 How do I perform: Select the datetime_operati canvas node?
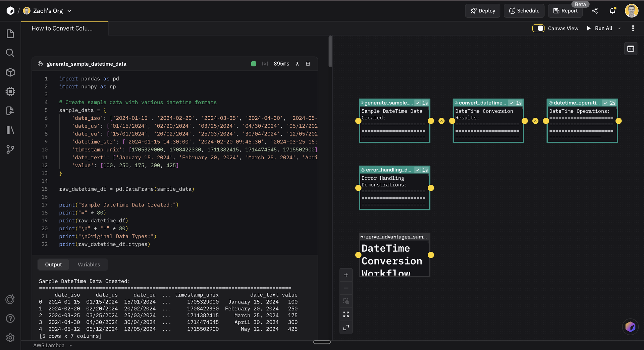(x=582, y=121)
